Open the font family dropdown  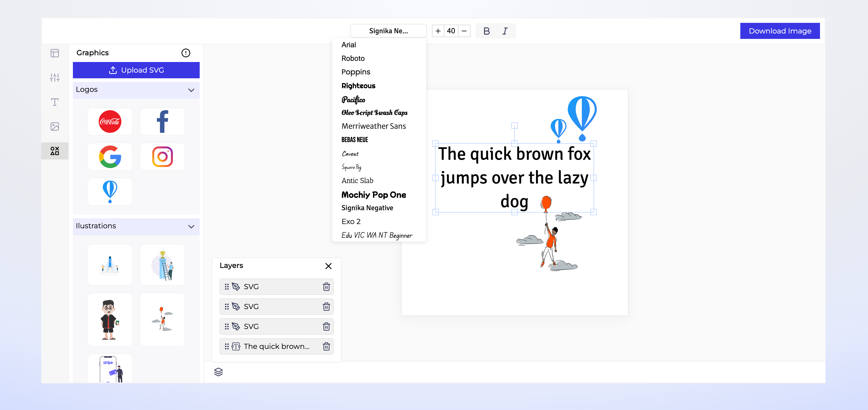tap(388, 31)
